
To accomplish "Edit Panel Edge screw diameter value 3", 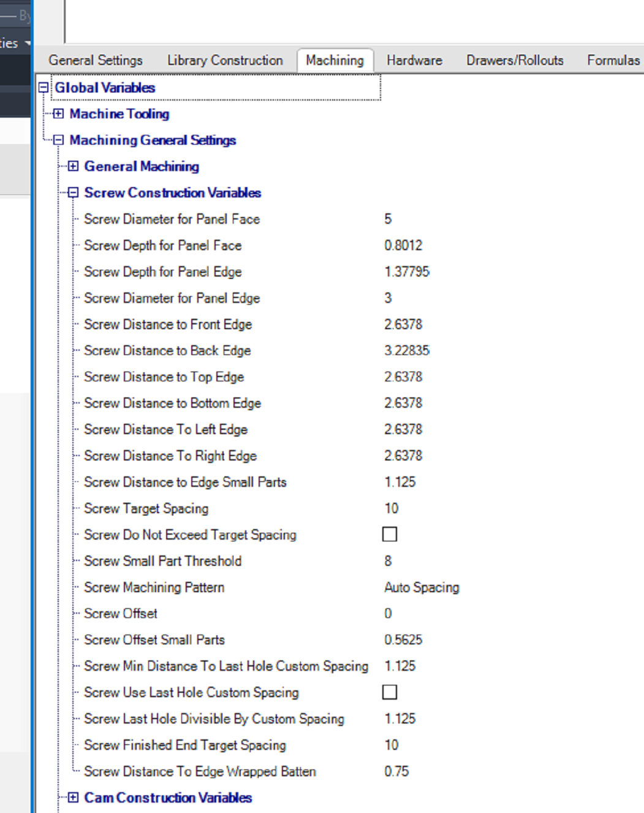I will click(x=388, y=298).
